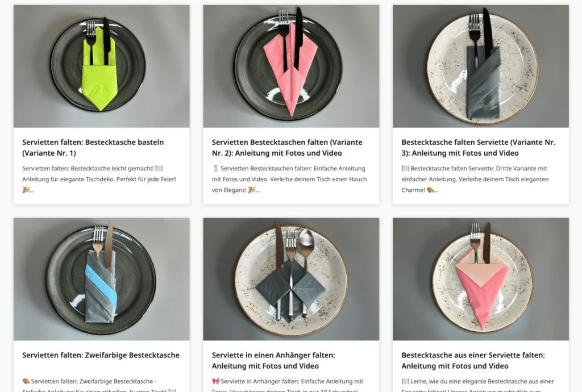Open the pink triangular napkin pocket photo
Image resolution: width=582 pixels, height=392 pixels.
(x=481, y=280)
